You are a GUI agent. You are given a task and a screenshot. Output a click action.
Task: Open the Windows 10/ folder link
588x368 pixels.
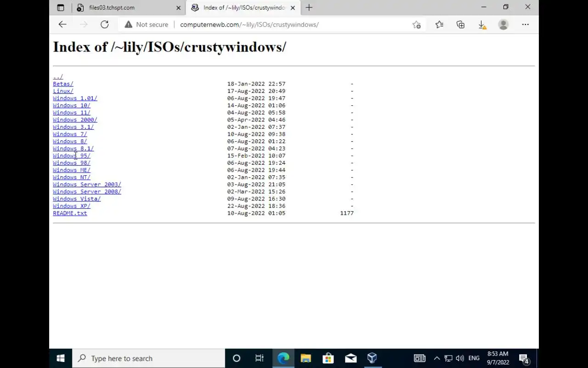point(72,105)
